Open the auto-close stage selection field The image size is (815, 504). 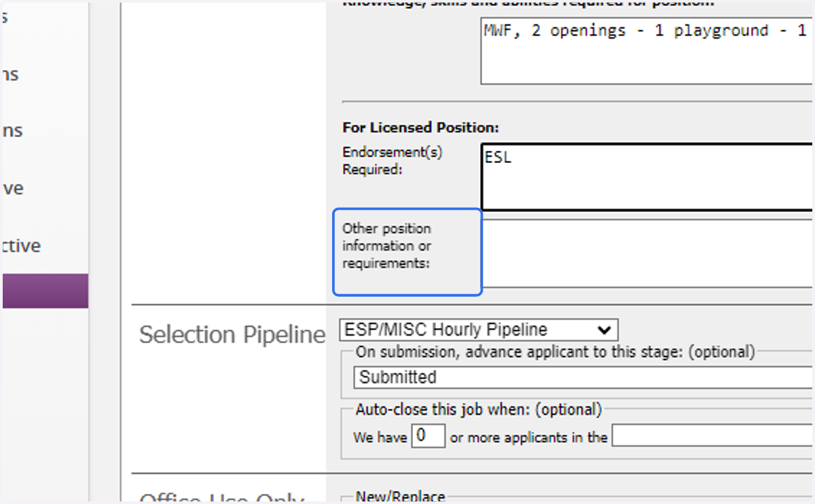[713, 436]
